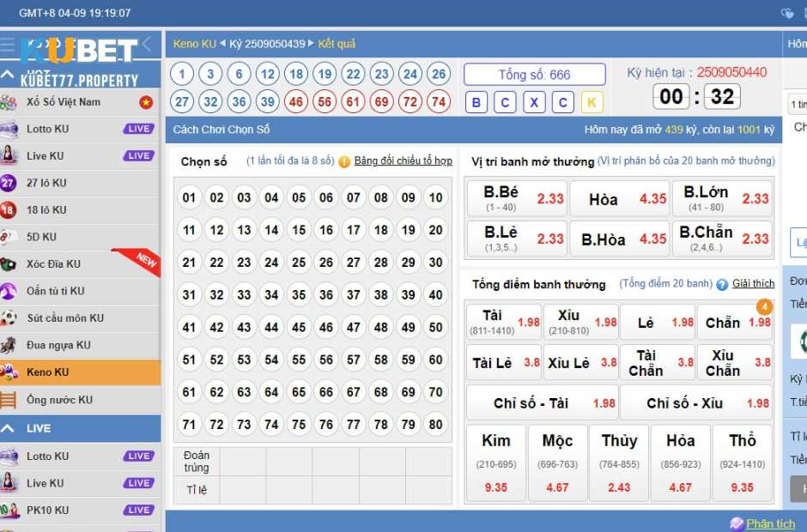Screen dimensions: 807x532
Task: Collapse the HOT games section
Action: 7,76
